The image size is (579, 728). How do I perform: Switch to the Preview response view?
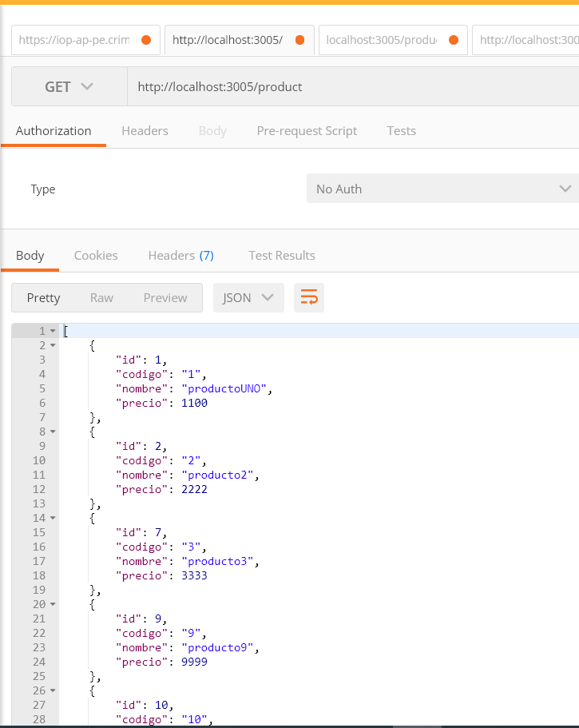tap(165, 297)
